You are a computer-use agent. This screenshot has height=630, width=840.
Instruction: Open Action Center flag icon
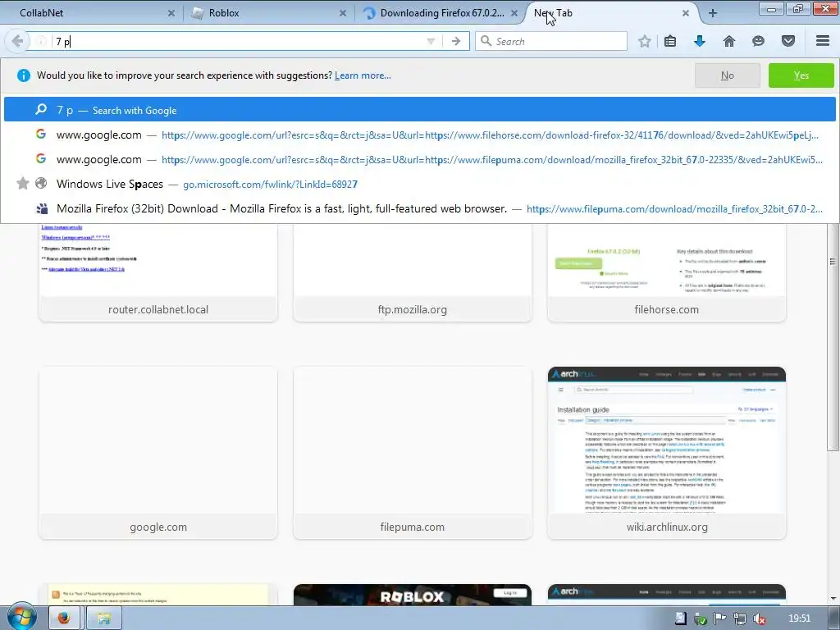[x=720, y=619]
